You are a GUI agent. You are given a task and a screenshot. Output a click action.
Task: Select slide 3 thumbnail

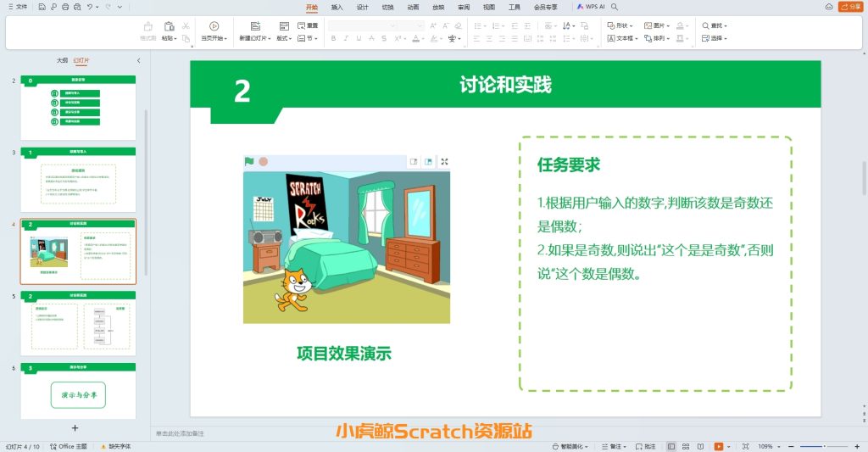[x=78, y=180]
